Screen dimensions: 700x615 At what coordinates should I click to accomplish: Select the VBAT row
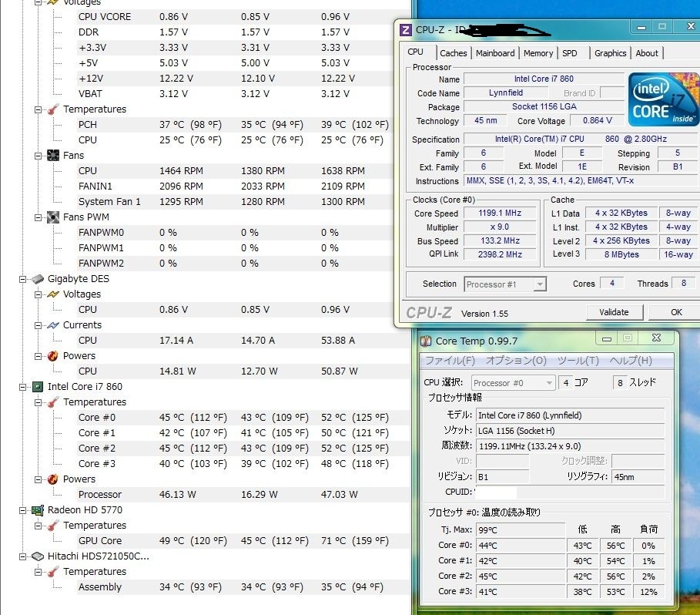click(243, 94)
